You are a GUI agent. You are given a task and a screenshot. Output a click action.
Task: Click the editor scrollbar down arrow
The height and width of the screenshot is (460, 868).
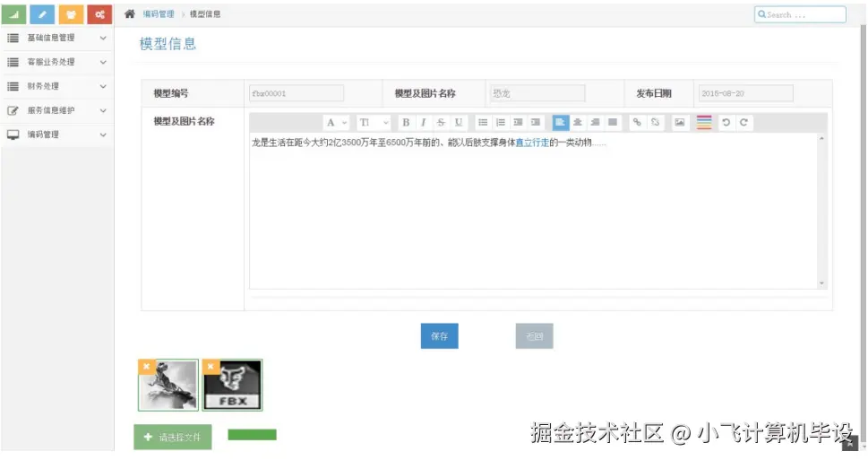pyautogui.click(x=822, y=283)
